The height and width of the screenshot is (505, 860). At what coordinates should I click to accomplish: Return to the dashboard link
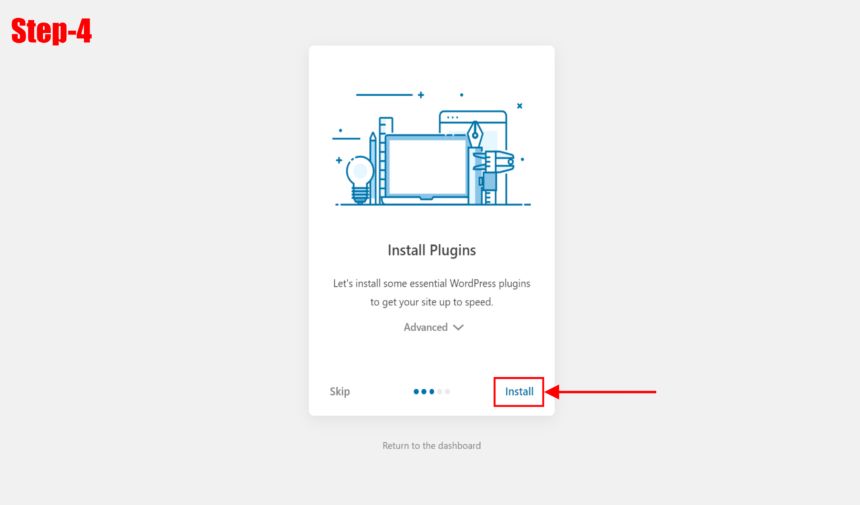[432, 446]
